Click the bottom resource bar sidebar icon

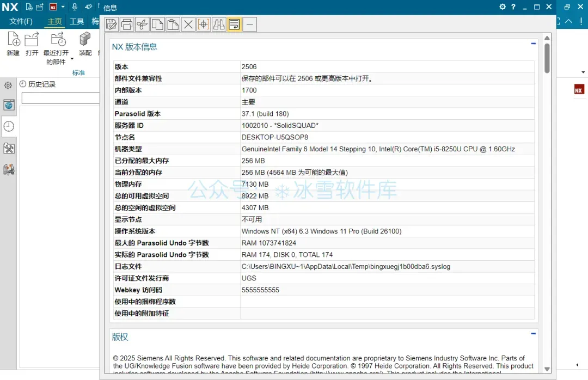pyautogui.click(x=9, y=170)
